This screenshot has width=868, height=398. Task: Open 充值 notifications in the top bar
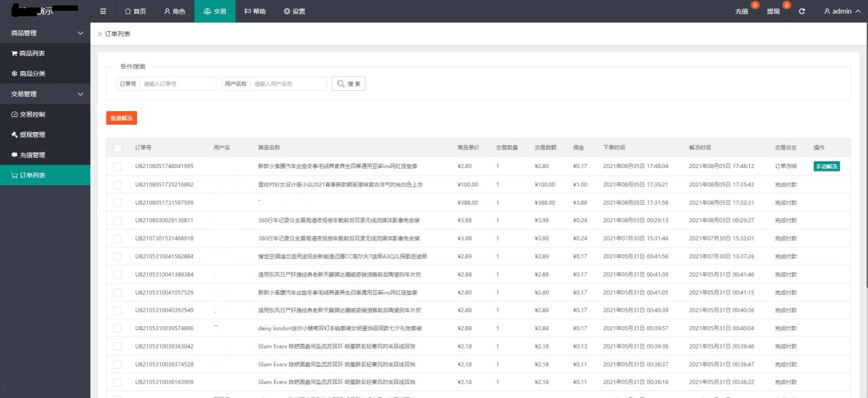point(742,12)
